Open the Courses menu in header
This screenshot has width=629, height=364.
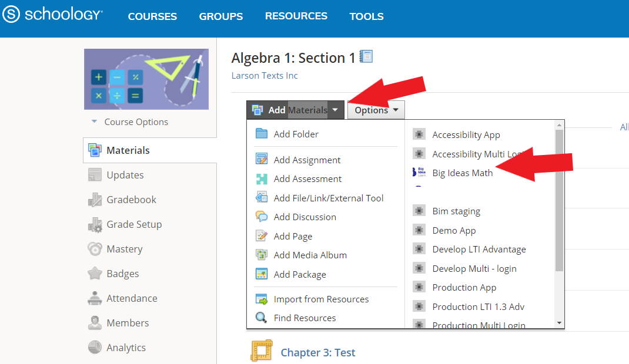152,16
